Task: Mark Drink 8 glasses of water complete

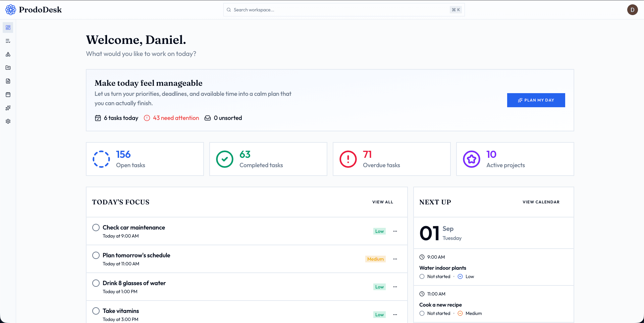Action: tap(96, 283)
